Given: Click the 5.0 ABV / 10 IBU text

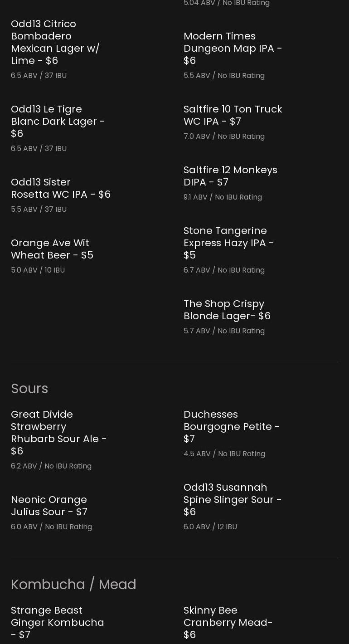Looking at the screenshot, I should (38, 270).
